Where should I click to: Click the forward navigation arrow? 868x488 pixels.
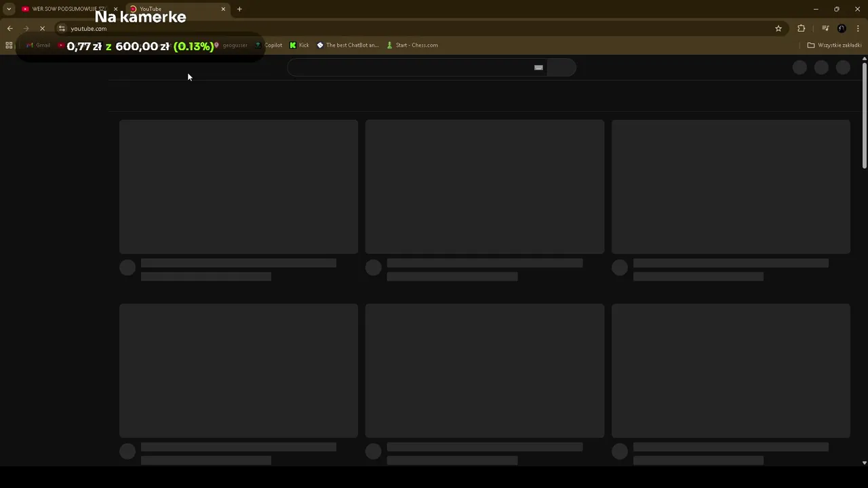point(26,28)
